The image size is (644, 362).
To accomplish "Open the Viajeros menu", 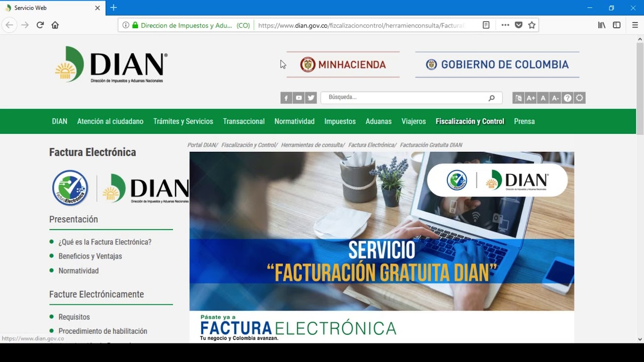I will (414, 121).
